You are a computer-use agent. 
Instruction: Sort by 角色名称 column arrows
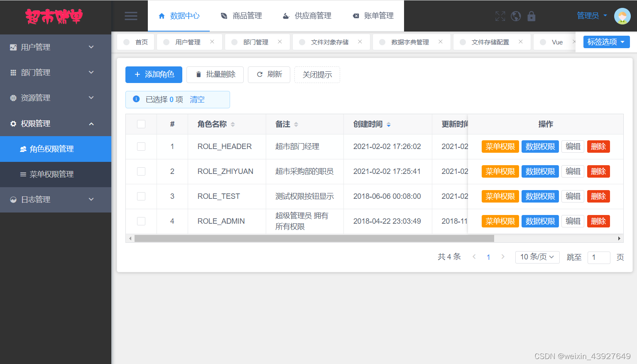(233, 125)
